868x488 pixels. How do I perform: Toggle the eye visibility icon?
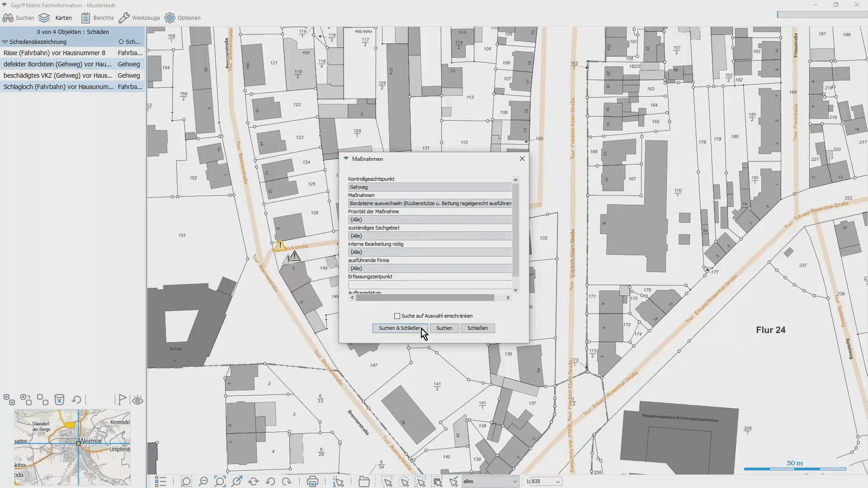click(x=138, y=400)
